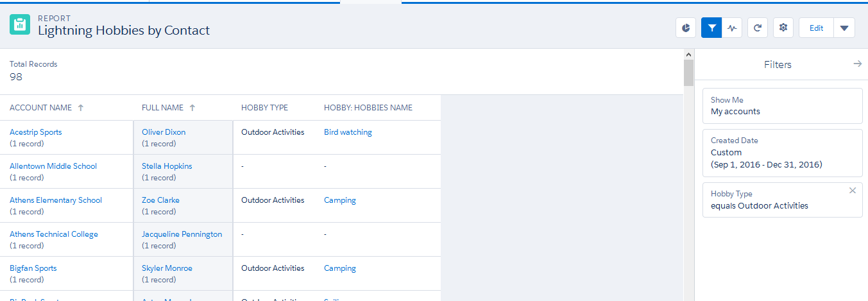Open the Acestrip Sports account link
This screenshot has height=301, width=868.
coord(36,132)
